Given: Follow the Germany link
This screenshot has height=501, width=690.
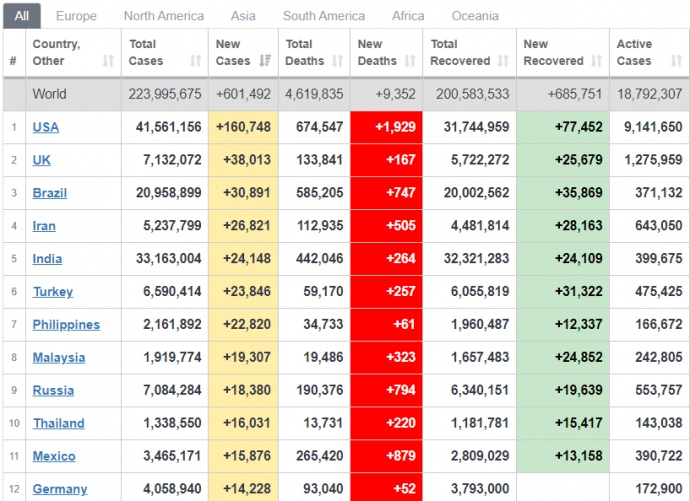Looking at the screenshot, I should 60,490.
